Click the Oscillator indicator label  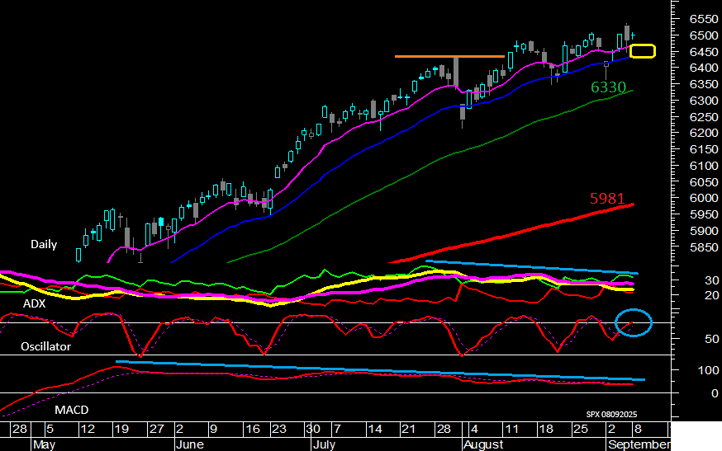coord(46,346)
